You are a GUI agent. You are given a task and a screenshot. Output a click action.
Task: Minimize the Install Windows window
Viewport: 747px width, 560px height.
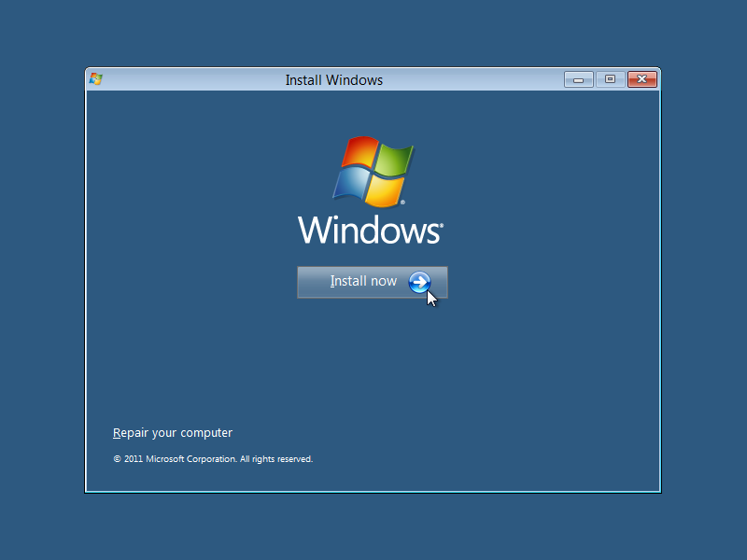tap(578, 79)
